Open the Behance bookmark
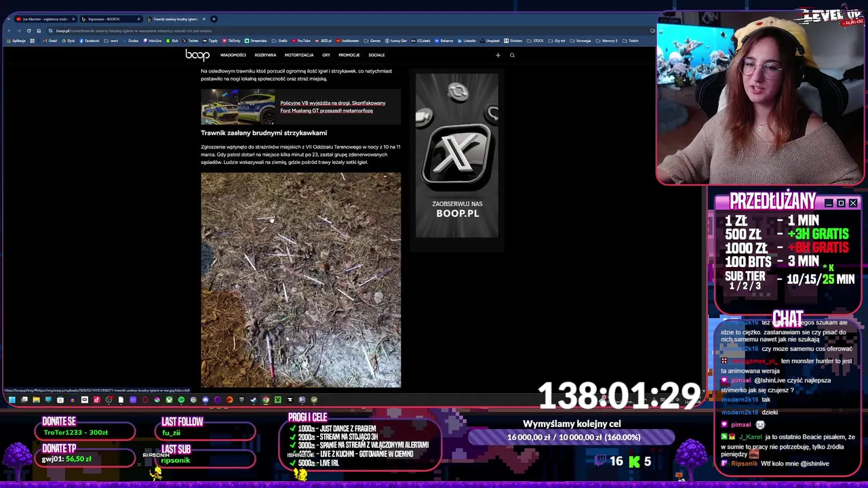The width and height of the screenshot is (868, 488). pyautogui.click(x=443, y=41)
